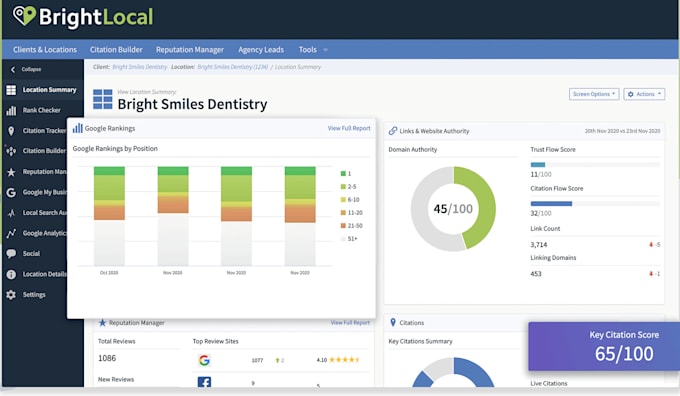This screenshot has height=396, width=680.
Task: Open the Screen Options dropdown
Action: pos(594,94)
